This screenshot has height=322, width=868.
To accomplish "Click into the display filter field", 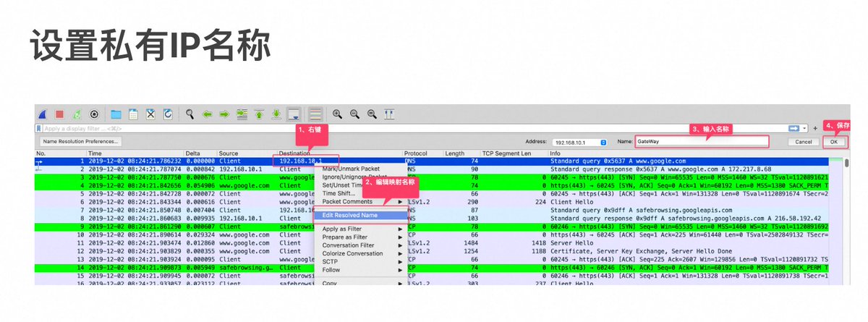I will [x=416, y=128].
